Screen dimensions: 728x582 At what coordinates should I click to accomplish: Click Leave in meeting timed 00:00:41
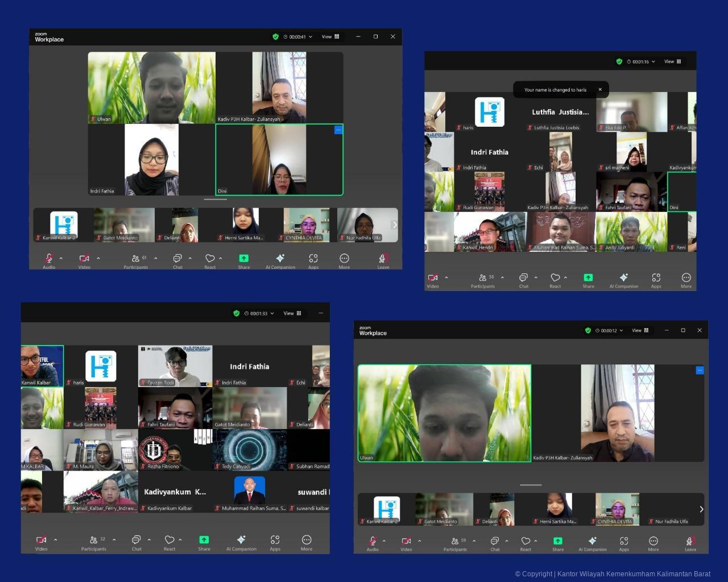coord(383,260)
